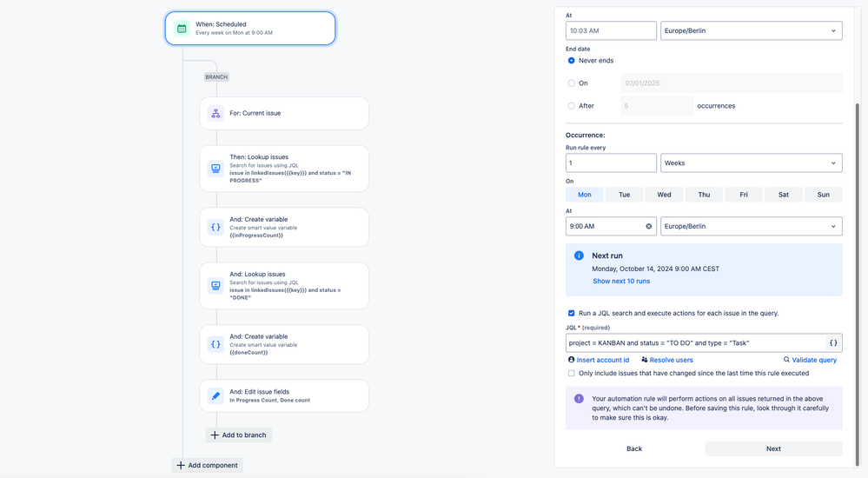Click the Add to branch button
Viewport: 868px width, 478px height.
pos(239,435)
